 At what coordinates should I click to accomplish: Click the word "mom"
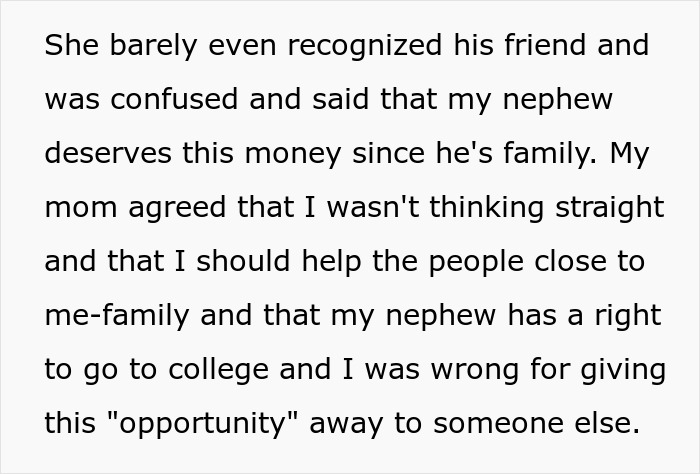(74, 207)
